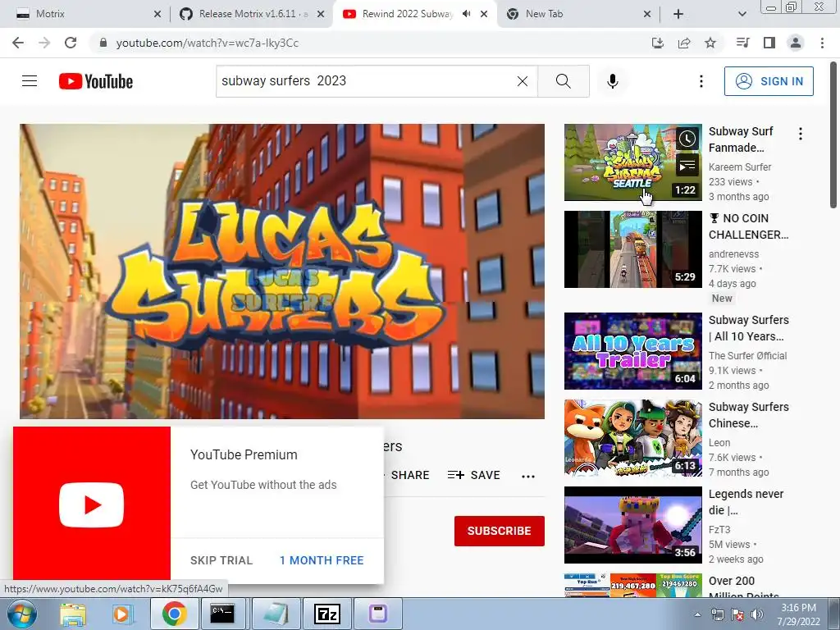
Task: Click 1 MONTH FREE offer
Action: tap(322, 560)
